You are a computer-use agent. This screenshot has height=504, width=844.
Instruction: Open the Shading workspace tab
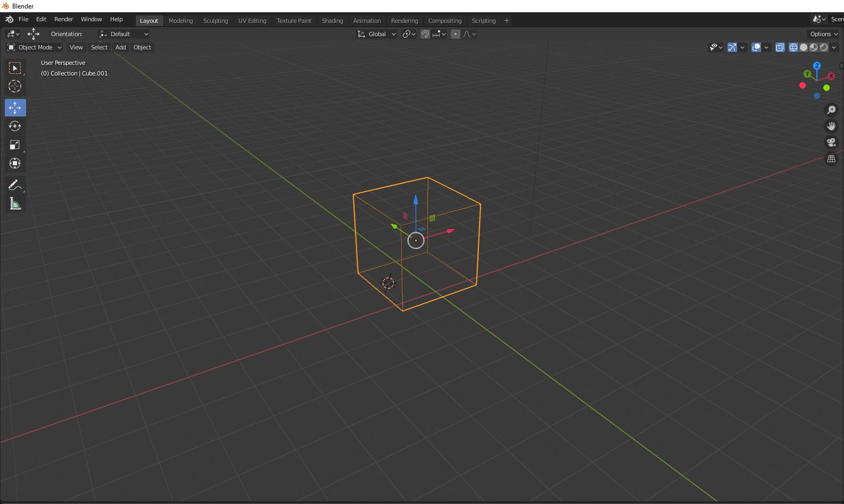[x=332, y=21]
